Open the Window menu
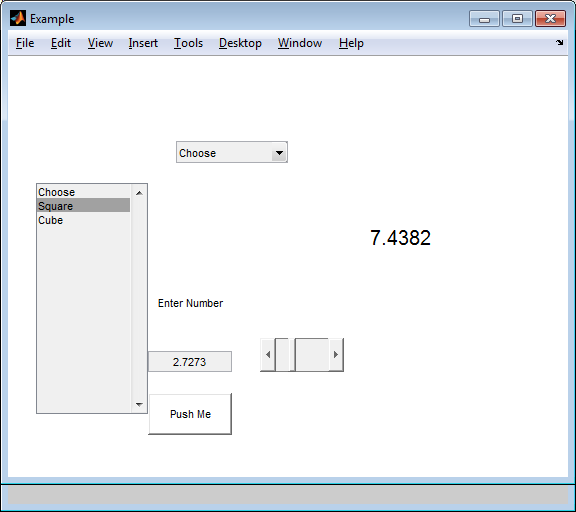This screenshot has height=512, width=576. point(300,43)
